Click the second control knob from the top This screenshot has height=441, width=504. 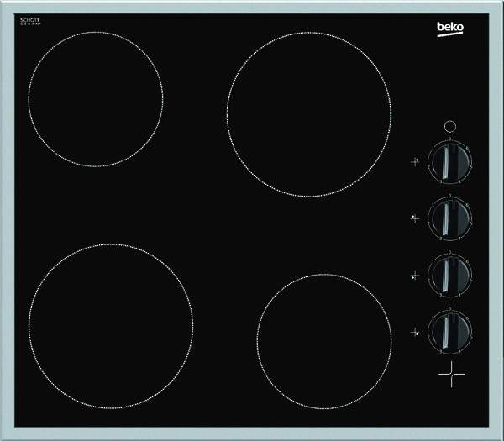pyautogui.click(x=449, y=218)
